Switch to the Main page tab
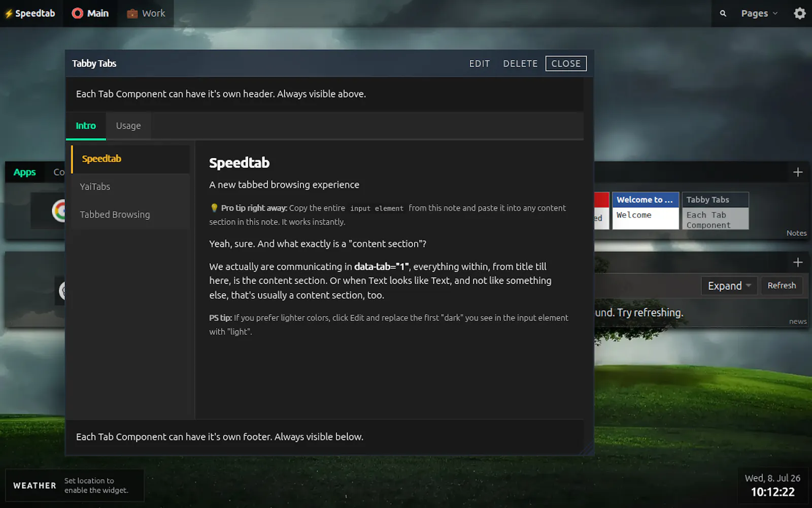Viewport: 812px width, 508px height. click(90, 13)
